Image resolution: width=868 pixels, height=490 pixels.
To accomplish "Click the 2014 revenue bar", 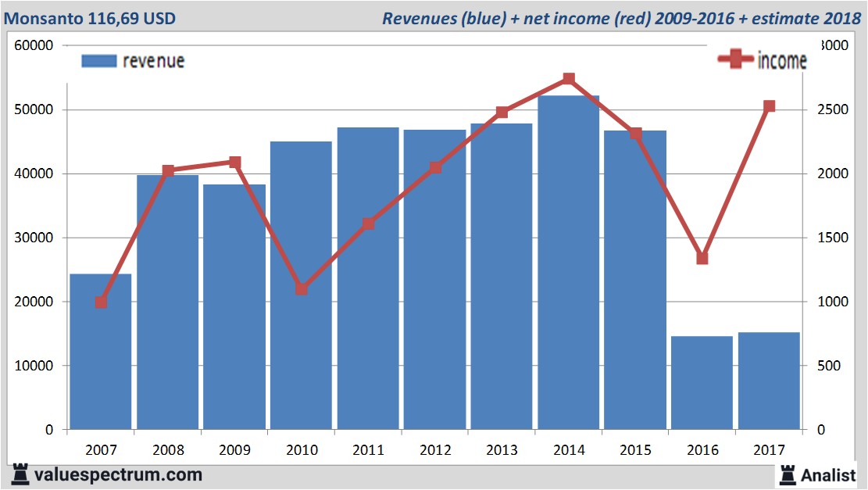I will pyautogui.click(x=569, y=266).
